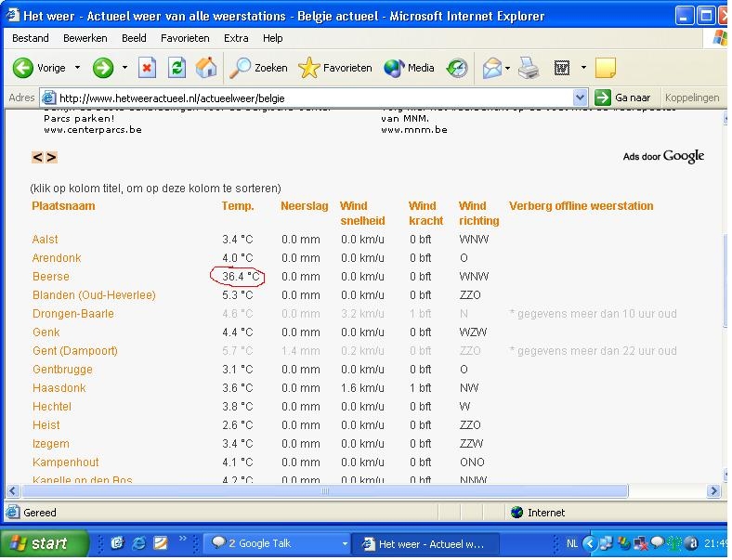Open the History clock icon

(x=457, y=68)
